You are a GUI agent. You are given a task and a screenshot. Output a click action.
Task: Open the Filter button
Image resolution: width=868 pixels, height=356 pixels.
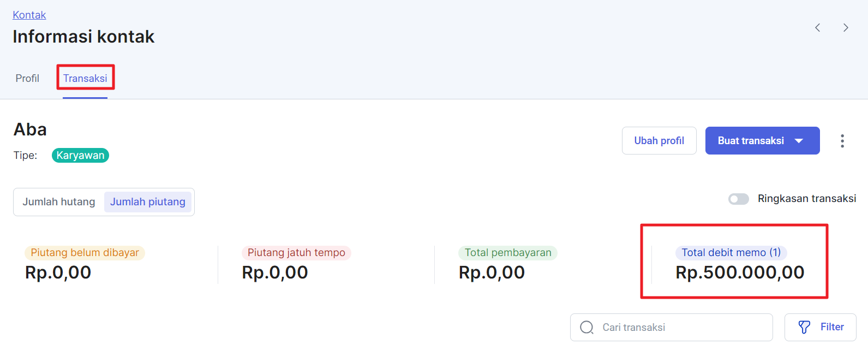click(820, 327)
